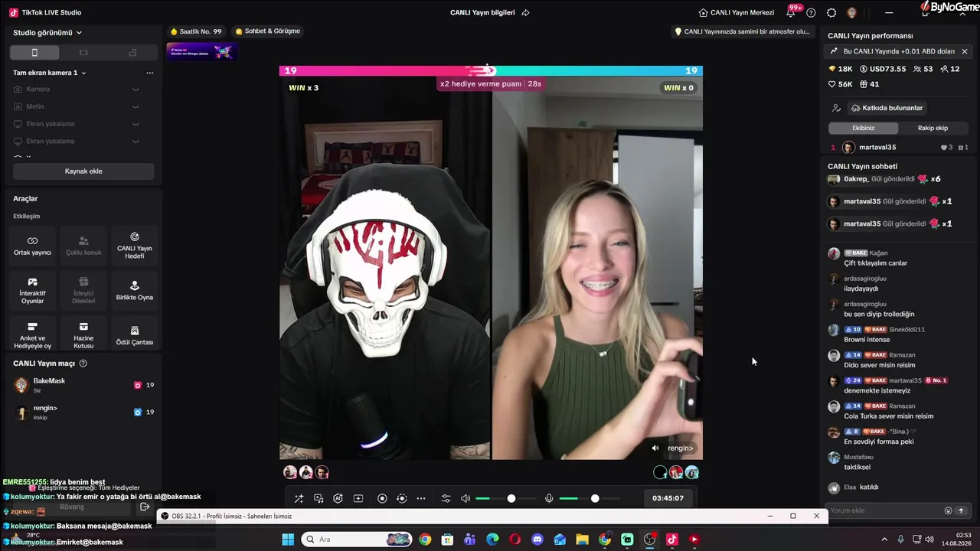The width and height of the screenshot is (980, 551).
Task: Open the Hazine Kutusu tool
Action: click(x=83, y=334)
